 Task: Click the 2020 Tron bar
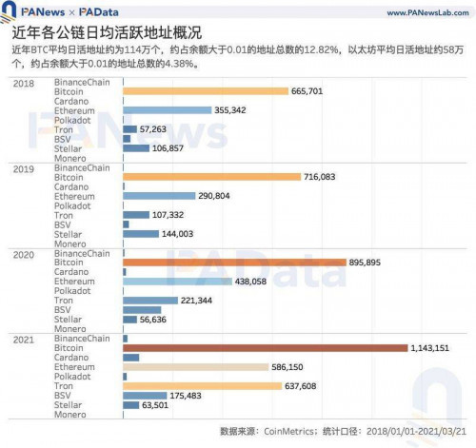pyautogui.click(x=150, y=301)
